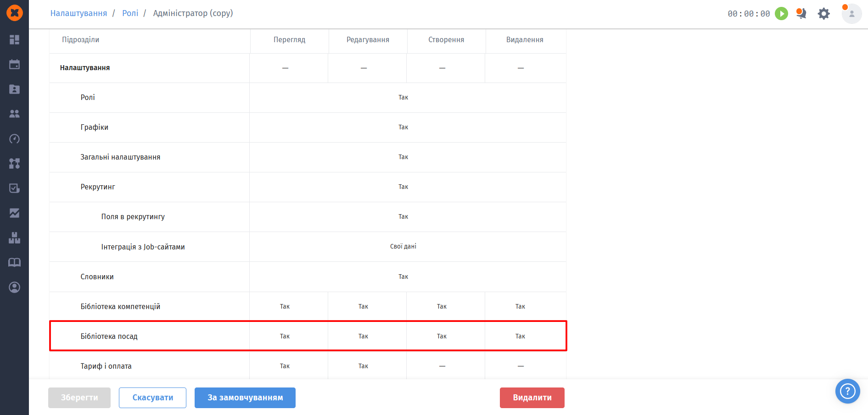This screenshot has height=415, width=868.
Task: Change Бібліотека посад Видалення value
Action: [x=520, y=336]
